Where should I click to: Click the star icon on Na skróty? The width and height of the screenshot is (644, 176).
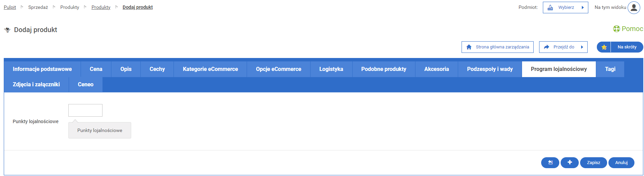point(604,47)
